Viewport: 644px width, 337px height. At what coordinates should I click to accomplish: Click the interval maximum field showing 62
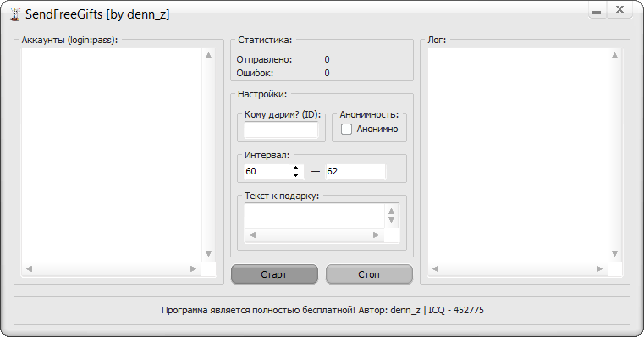coord(355,171)
